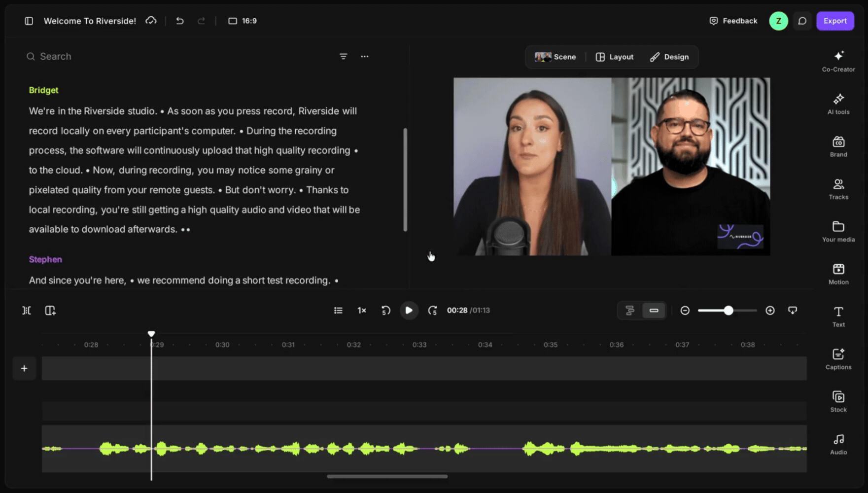The height and width of the screenshot is (493, 868).
Task: Open the Brand panel
Action: (838, 146)
